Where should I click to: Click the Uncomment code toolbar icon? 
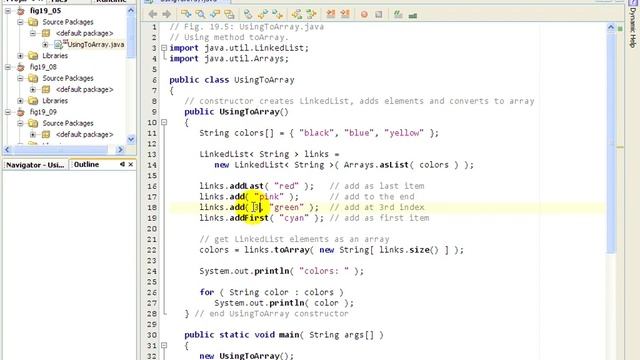[x=413, y=15]
